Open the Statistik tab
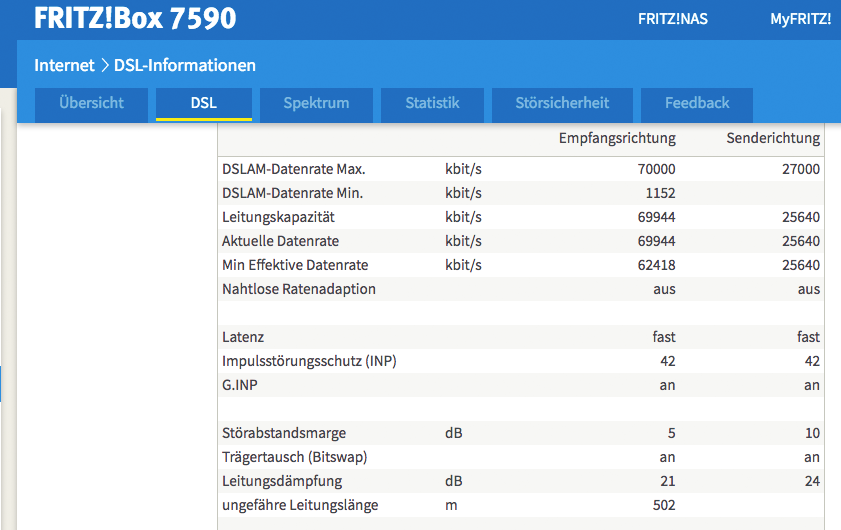 [x=432, y=105]
